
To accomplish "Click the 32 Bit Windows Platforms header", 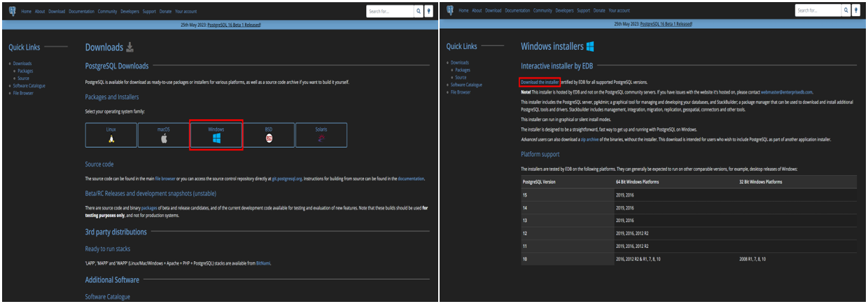I will 761,181.
